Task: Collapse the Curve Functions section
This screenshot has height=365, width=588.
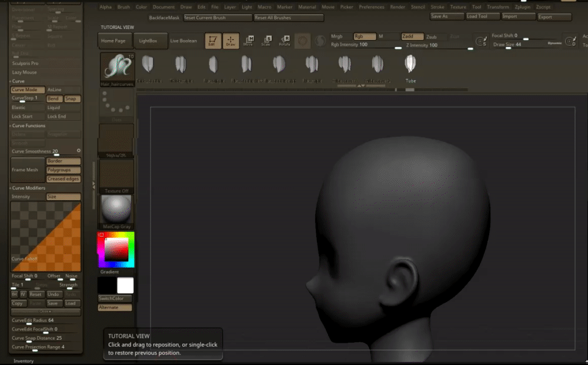Action: click(x=28, y=126)
